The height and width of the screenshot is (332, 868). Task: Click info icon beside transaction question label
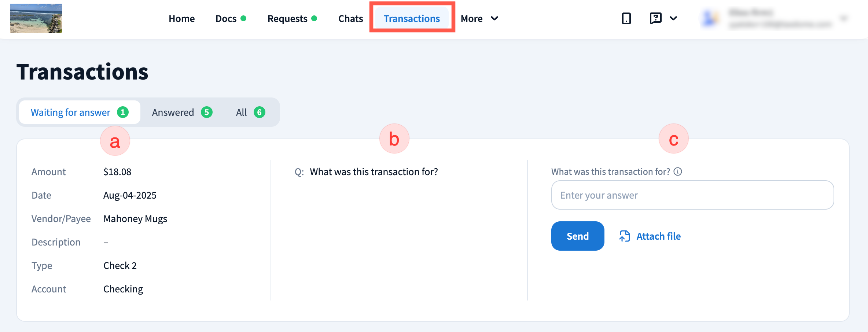(x=678, y=171)
